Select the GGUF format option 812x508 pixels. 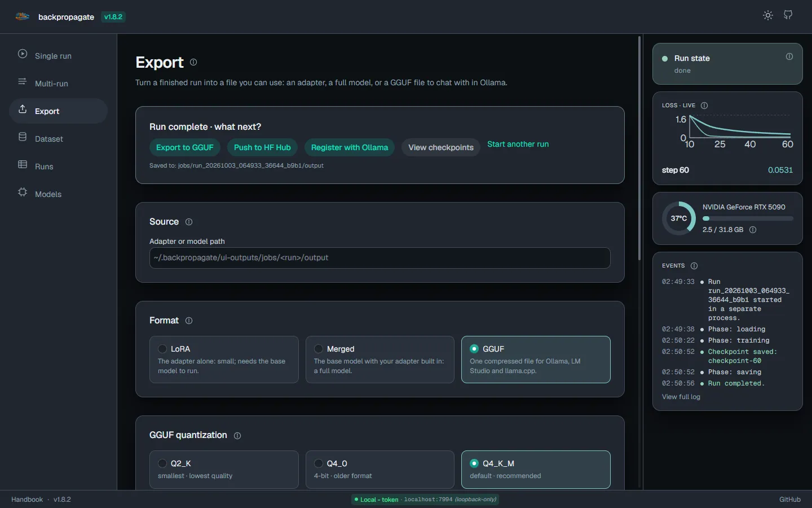[536, 360]
